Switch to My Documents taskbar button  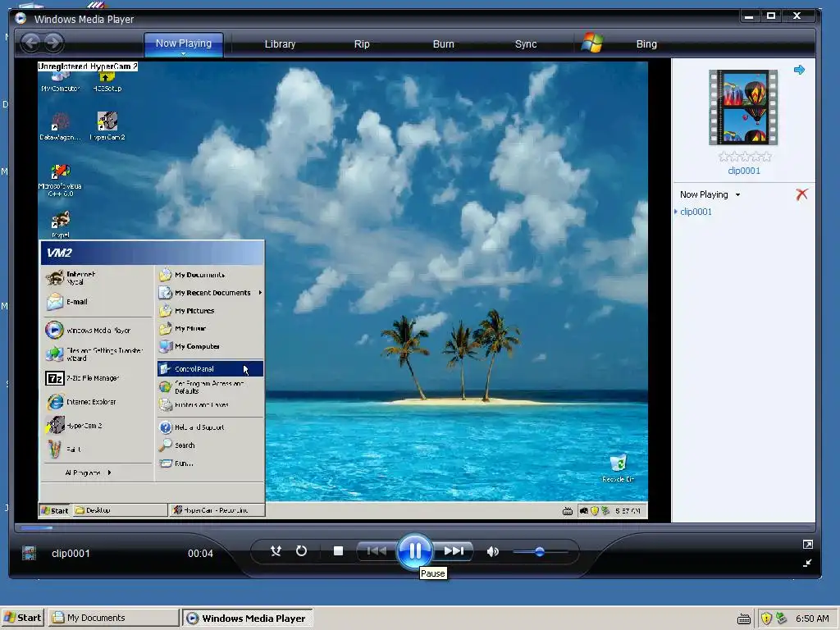coord(113,618)
